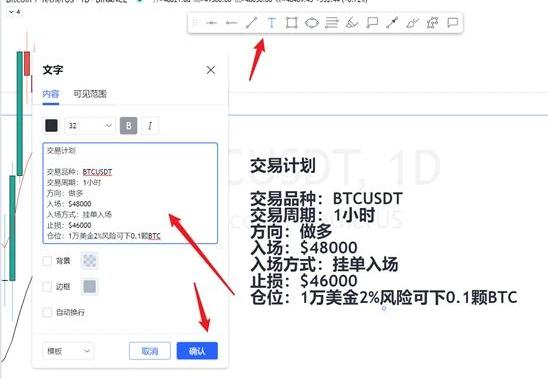Select the Text tool in the toolbar
This screenshot has width=548, height=379.
[271, 23]
